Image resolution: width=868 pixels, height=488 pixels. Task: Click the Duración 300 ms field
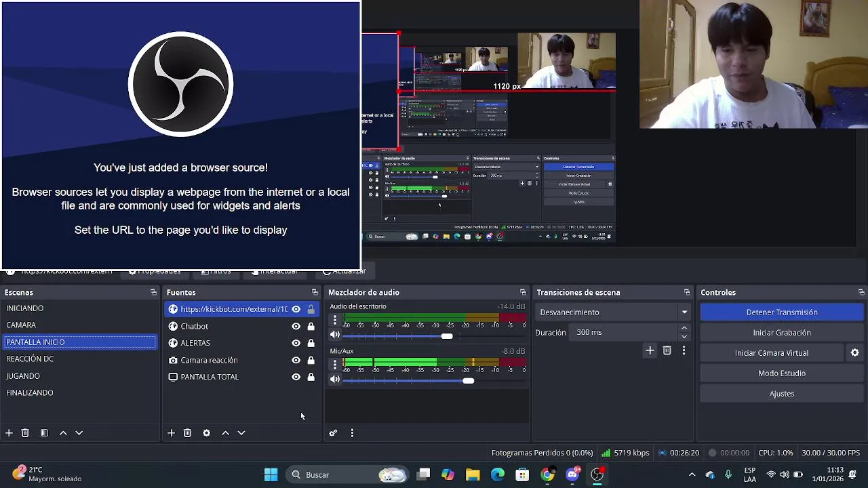(624, 333)
